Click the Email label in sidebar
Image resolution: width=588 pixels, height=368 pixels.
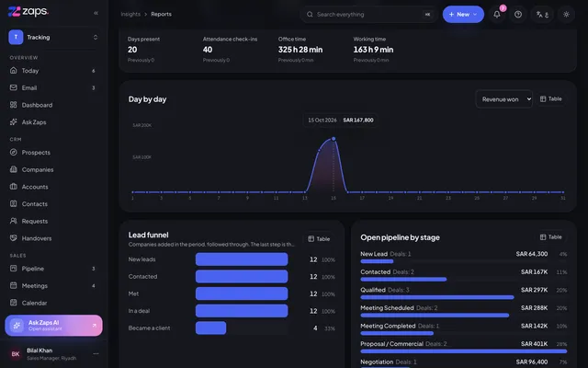pyautogui.click(x=29, y=88)
